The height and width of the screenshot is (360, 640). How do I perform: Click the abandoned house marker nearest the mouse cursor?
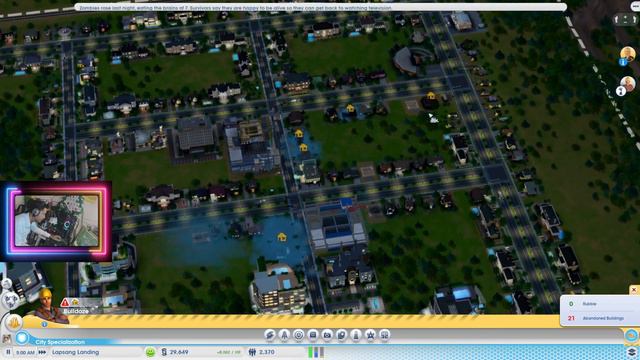coord(431,96)
